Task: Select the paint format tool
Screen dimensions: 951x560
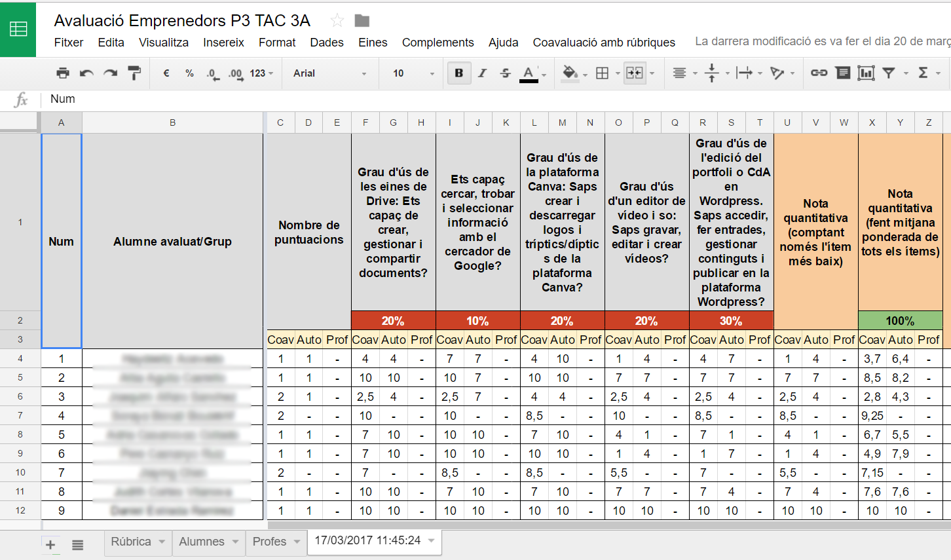Action: [134, 73]
